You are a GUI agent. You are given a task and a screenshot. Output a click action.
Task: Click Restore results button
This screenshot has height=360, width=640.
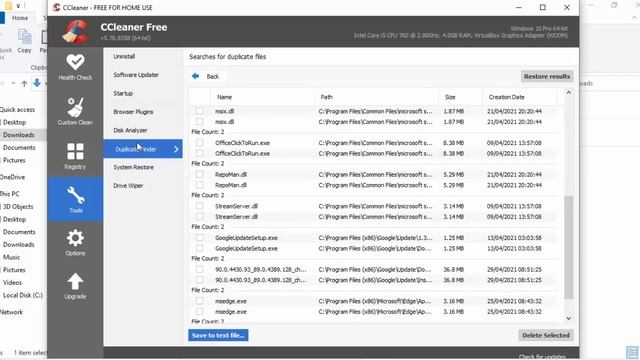point(547,76)
